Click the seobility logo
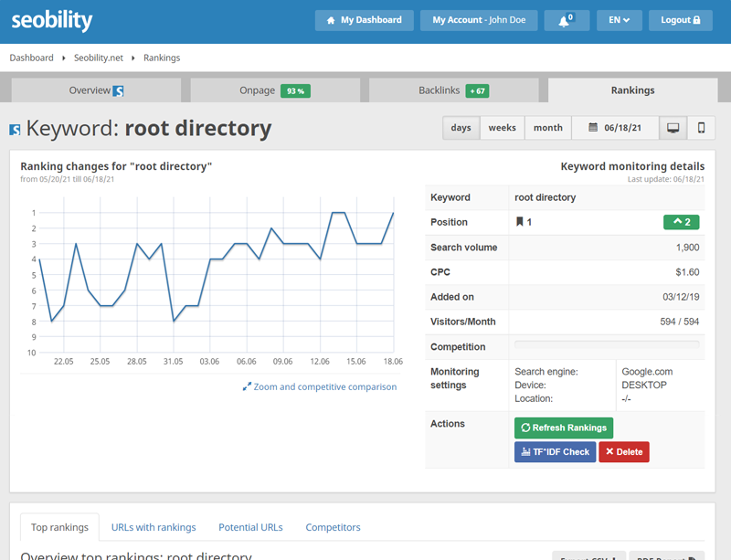 coord(52,20)
